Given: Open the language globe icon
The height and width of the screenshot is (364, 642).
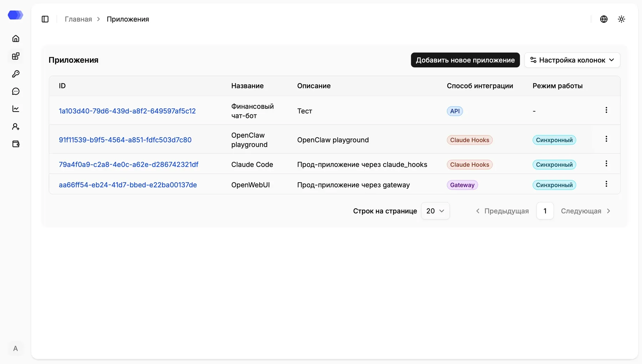Looking at the screenshot, I should coord(604,19).
